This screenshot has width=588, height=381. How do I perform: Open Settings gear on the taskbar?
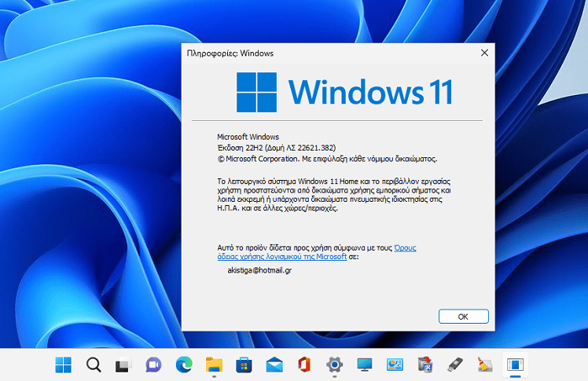click(335, 365)
